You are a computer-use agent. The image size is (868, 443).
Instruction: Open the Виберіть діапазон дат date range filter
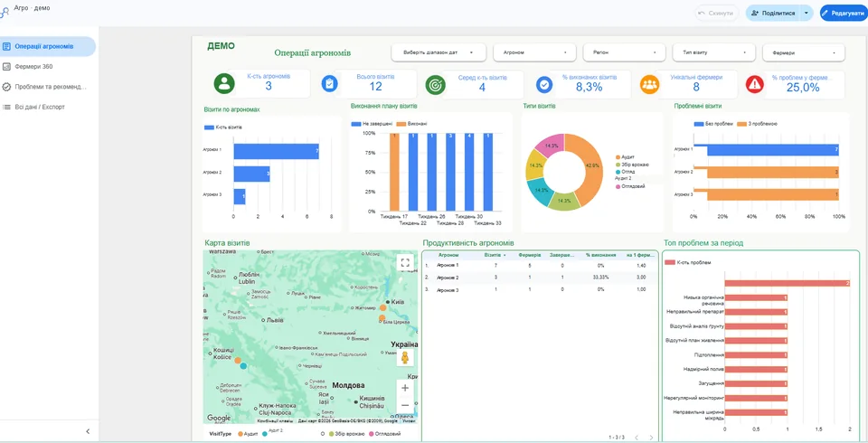point(439,52)
